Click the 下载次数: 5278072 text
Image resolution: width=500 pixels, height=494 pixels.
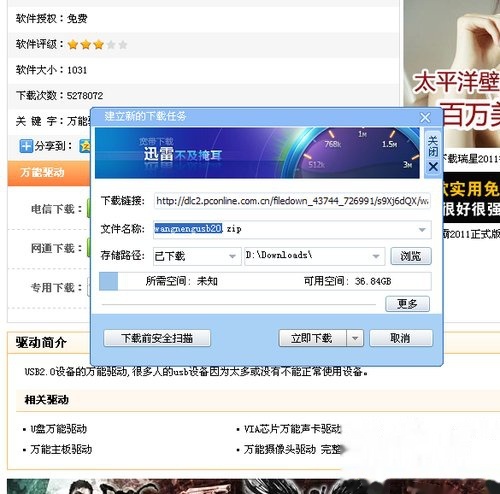click(59, 96)
